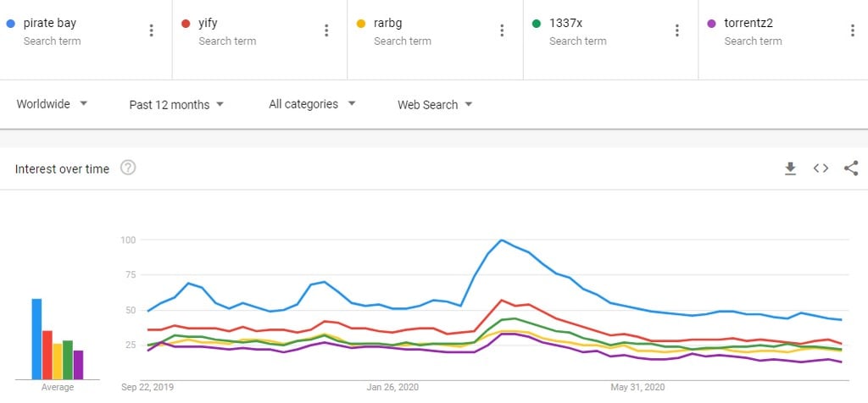Click the Sep 22, 2019 axis label
This screenshot has width=868, height=403.
[147, 387]
